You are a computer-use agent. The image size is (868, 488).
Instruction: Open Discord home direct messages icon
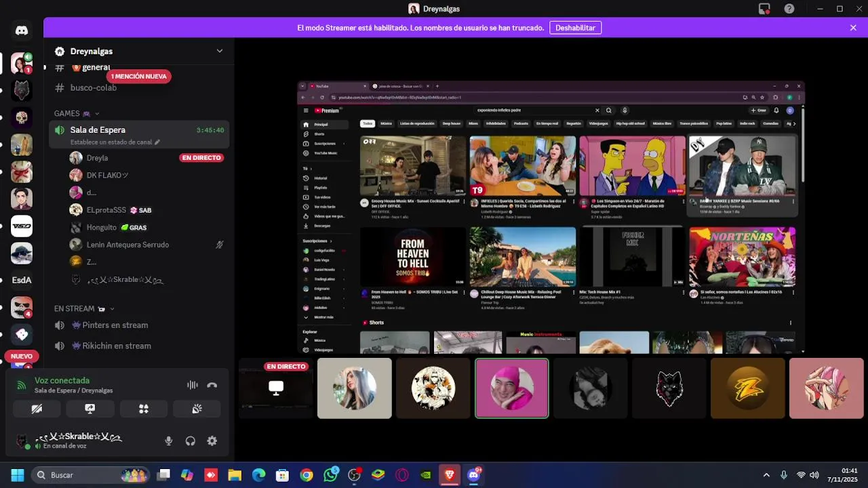tap(22, 30)
